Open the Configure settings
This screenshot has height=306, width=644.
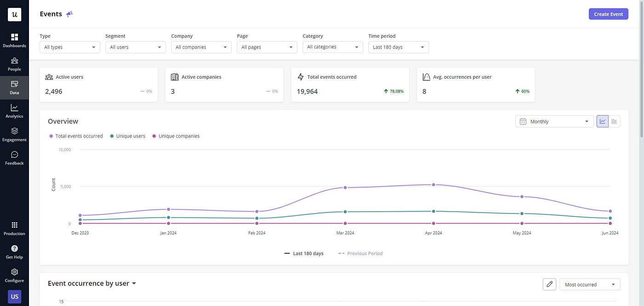(14, 276)
